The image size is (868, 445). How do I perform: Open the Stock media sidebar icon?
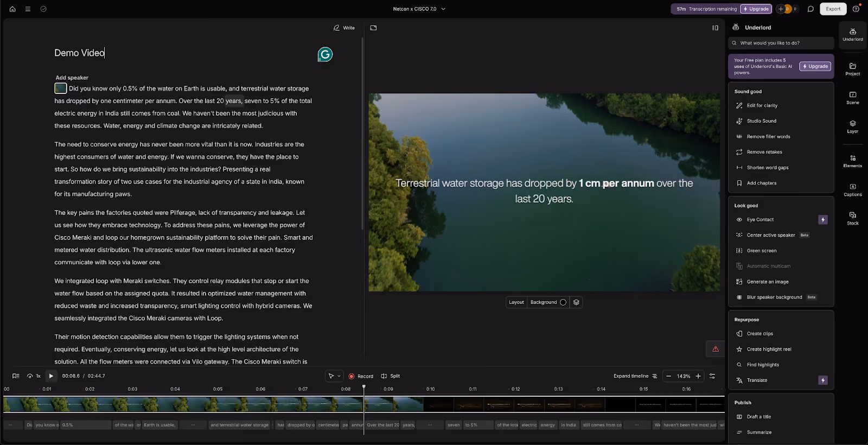852,218
